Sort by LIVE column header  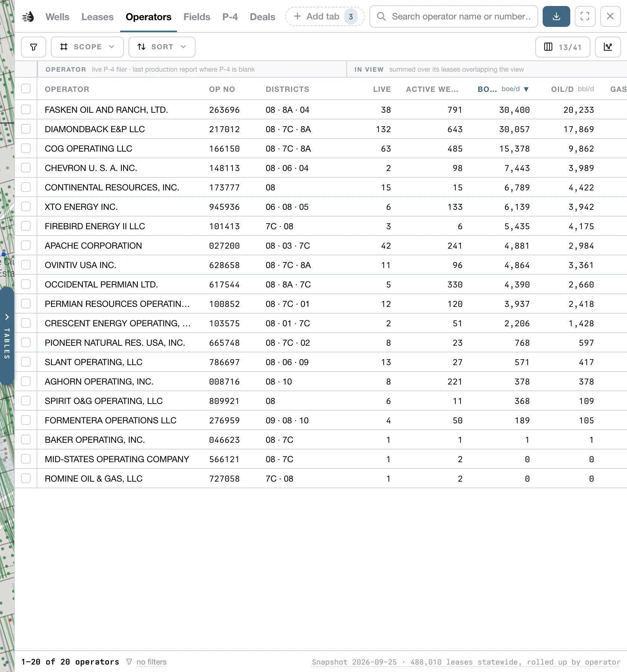[x=382, y=89]
